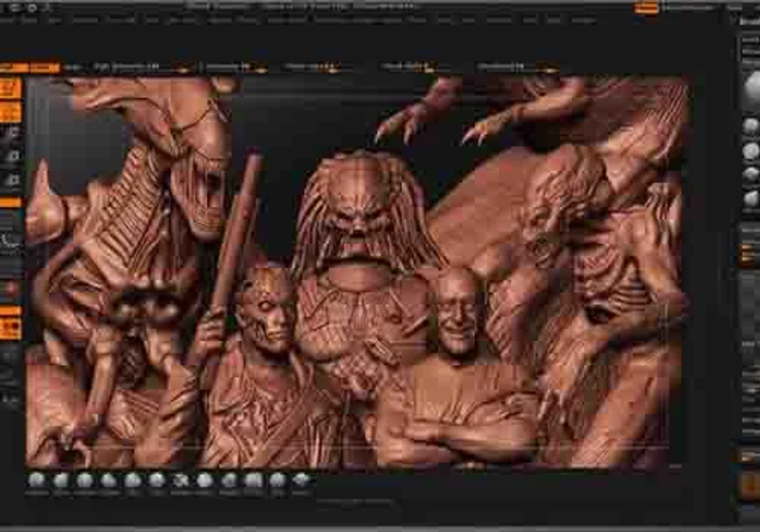Select the third brush in the bottom brush shelf
The width and height of the screenshot is (760, 532).
pos(85,481)
